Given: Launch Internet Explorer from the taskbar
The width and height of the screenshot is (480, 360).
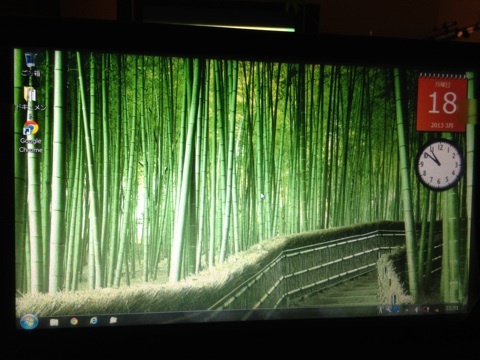Looking at the screenshot, I should pyautogui.click(x=94, y=321).
